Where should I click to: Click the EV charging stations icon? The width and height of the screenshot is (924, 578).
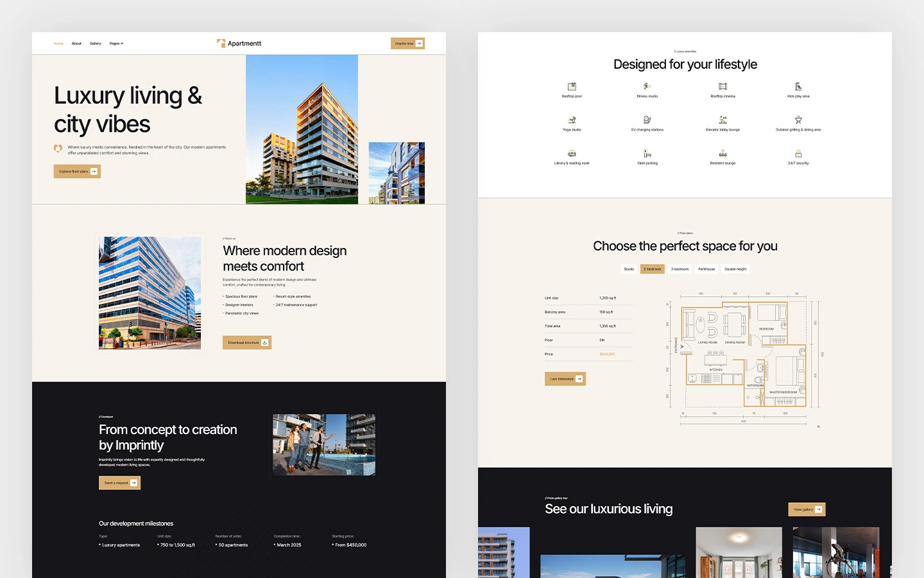(x=647, y=120)
